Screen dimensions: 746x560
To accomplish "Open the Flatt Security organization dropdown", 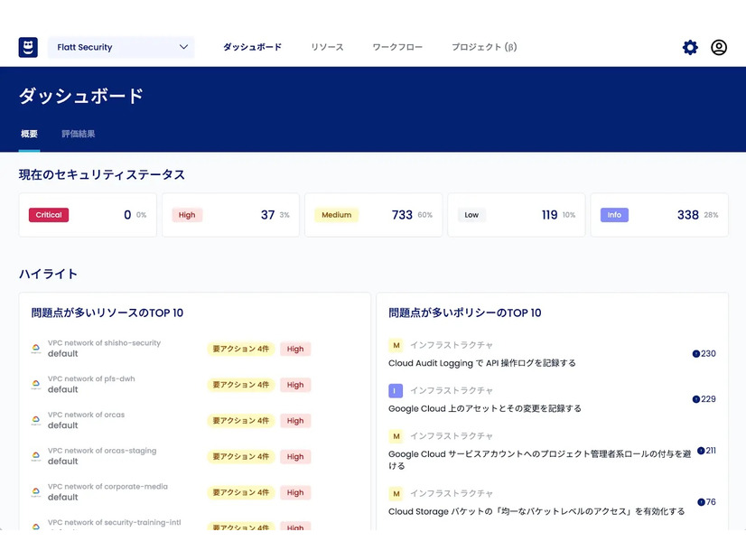I will click(120, 47).
